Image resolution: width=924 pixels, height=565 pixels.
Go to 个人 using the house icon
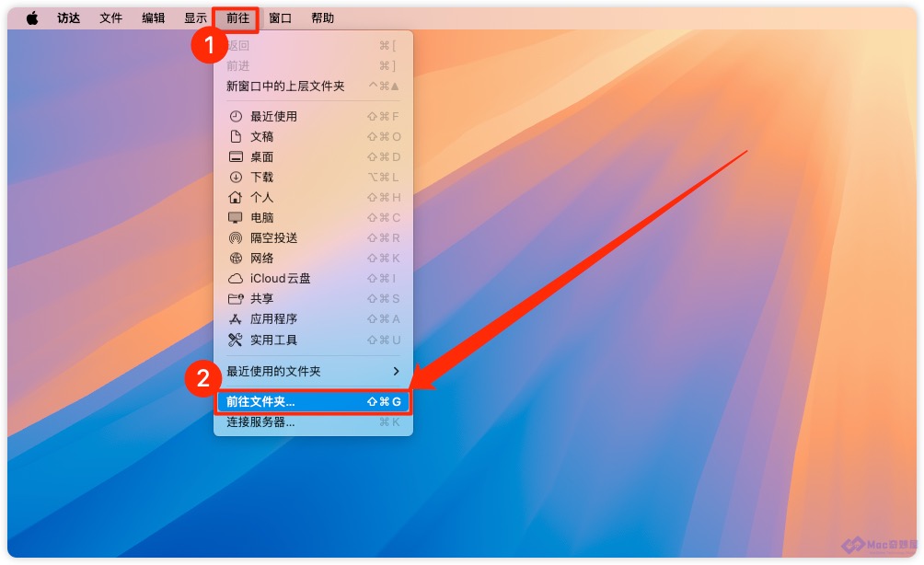(235, 197)
